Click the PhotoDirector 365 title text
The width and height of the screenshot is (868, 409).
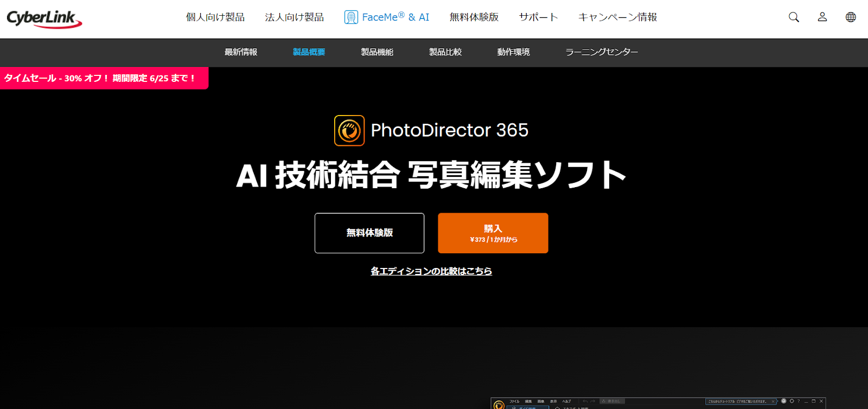(450, 131)
